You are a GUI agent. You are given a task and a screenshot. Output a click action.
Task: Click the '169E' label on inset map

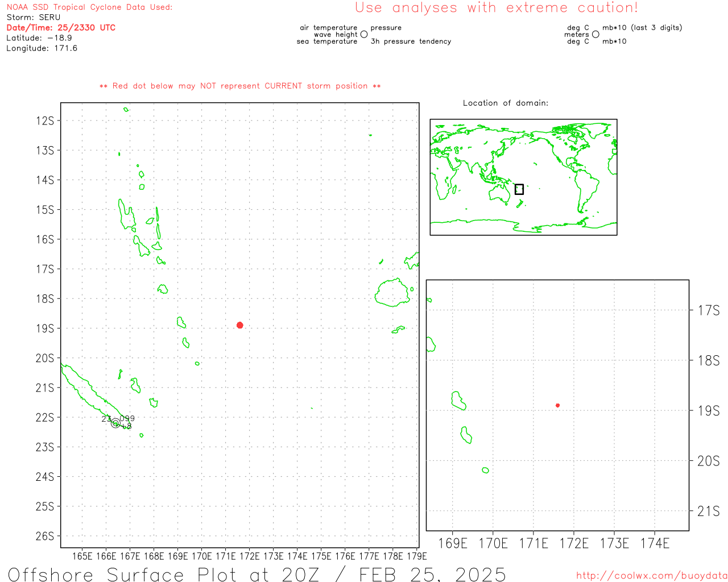coord(453,543)
